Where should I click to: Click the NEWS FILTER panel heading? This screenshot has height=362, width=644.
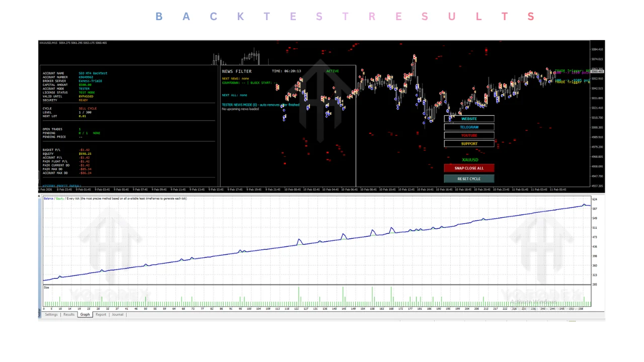click(236, 71)
